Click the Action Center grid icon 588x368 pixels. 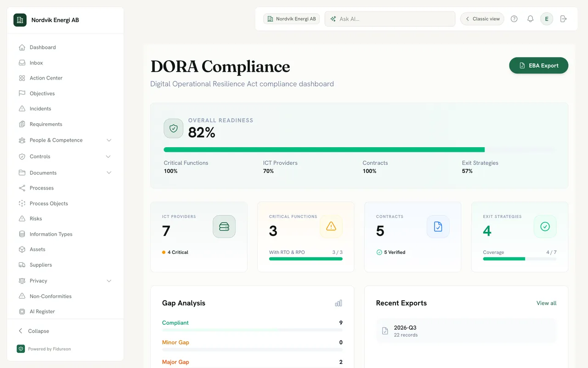[22, 78]
